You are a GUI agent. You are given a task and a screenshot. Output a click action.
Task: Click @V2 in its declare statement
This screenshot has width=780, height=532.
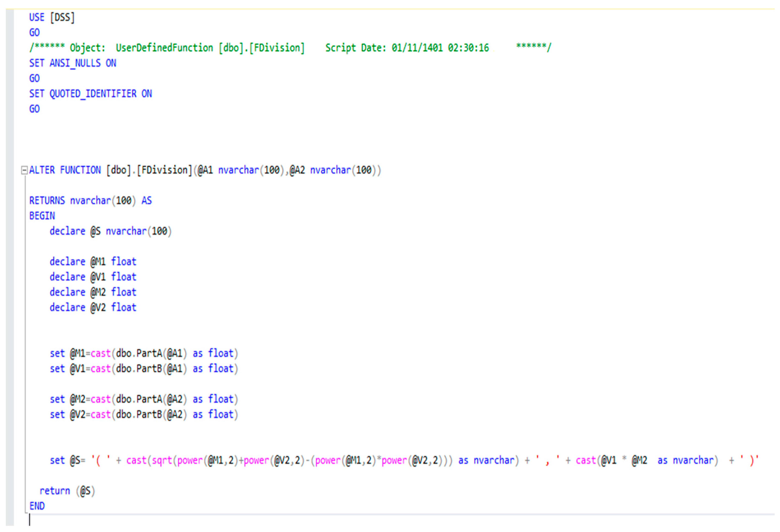98,307
